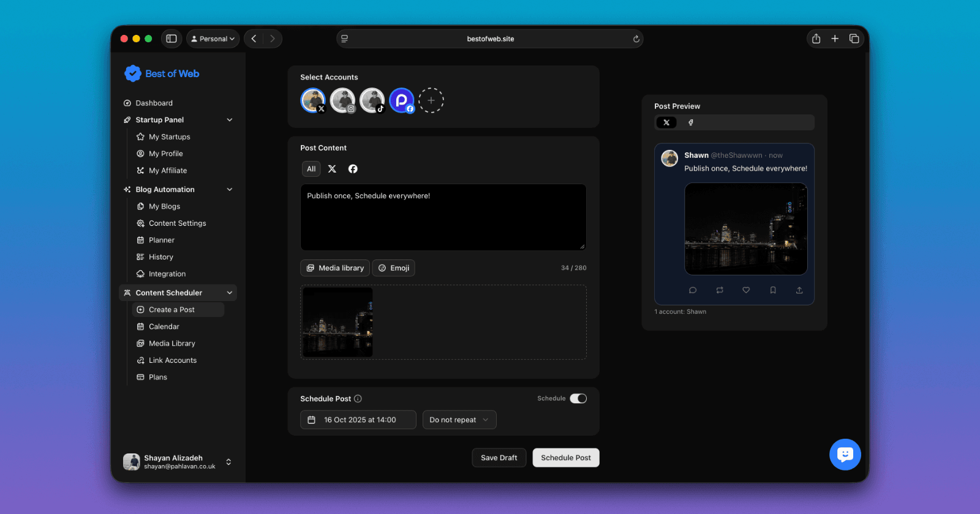The width and height of the screenshot is (980, 514).
Task: Open My Startups
Action: pyautogui.click(x=169, y=137)
